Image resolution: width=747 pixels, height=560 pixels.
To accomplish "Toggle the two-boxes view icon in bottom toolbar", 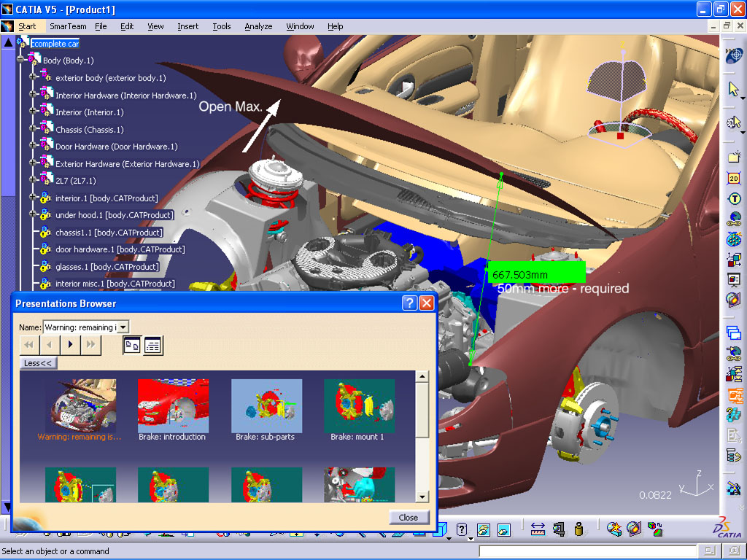I will pyautogui.click(x=483, y=529).
